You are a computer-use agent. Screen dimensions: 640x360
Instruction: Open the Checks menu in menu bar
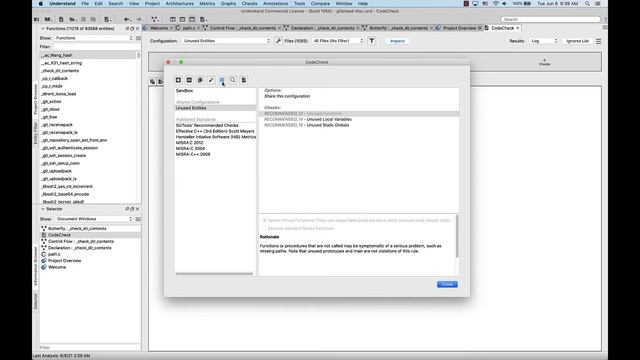coord(249,4)
